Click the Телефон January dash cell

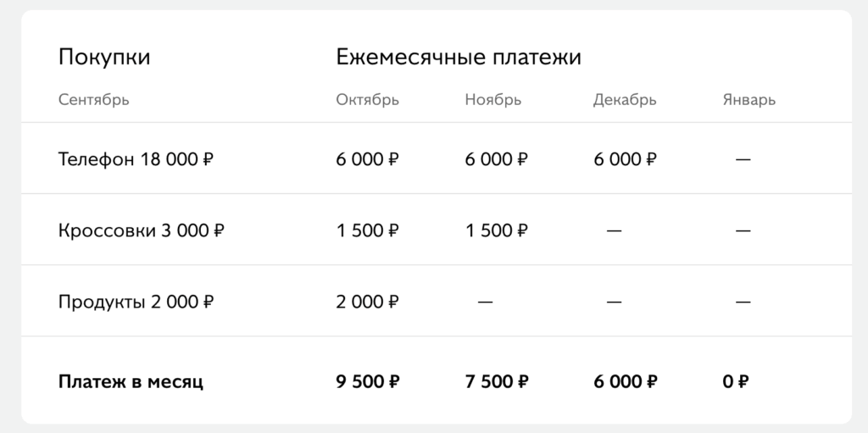point(743,158)
